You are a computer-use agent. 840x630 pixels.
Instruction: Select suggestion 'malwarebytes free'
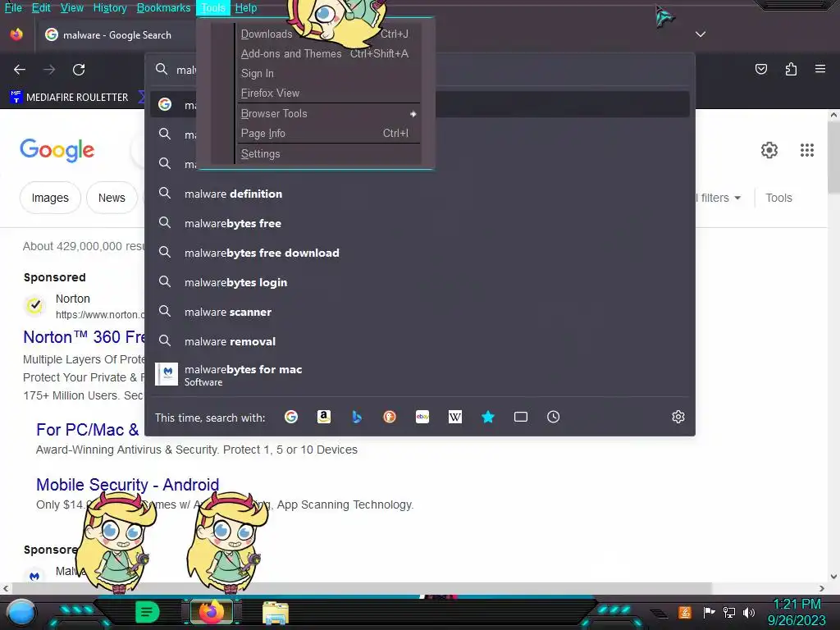[419, 223]
